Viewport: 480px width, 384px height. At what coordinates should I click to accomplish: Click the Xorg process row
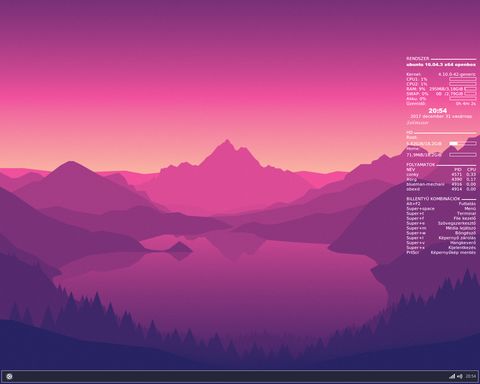tap(441, 179)
